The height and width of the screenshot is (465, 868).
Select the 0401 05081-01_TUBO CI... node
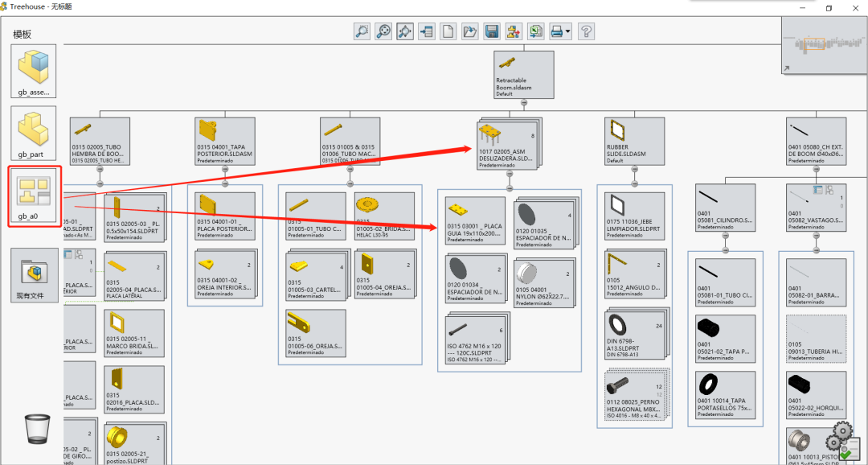725,282
